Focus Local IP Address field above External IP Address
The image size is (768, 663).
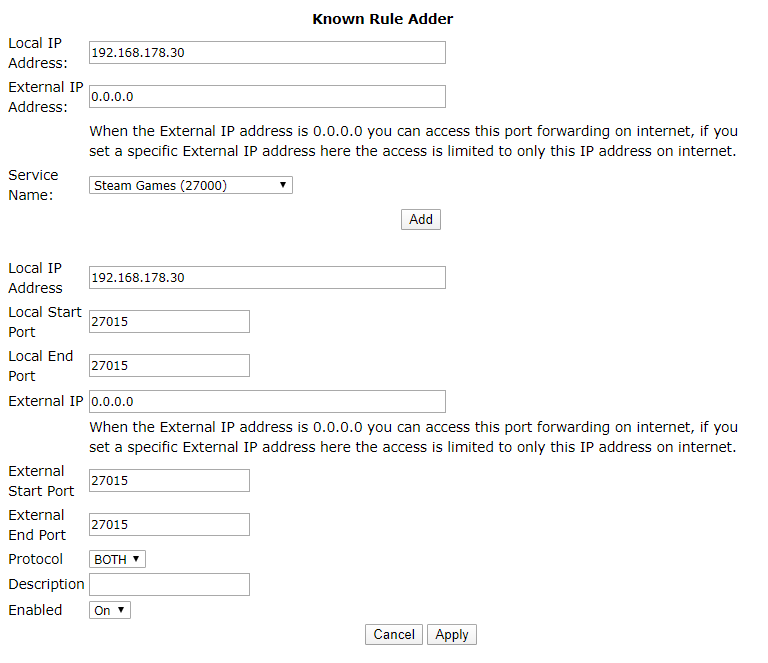267,53
